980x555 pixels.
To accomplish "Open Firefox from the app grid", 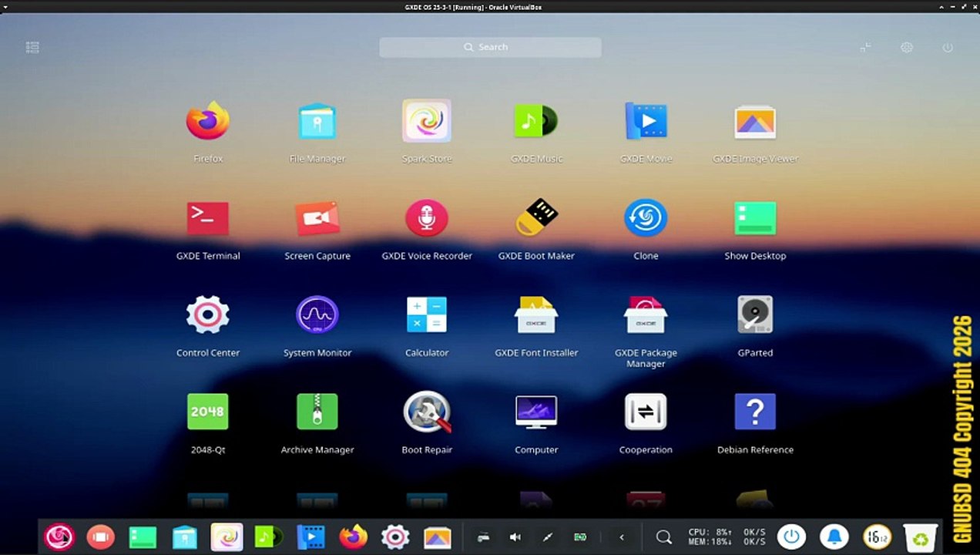I will pos(208,122).
